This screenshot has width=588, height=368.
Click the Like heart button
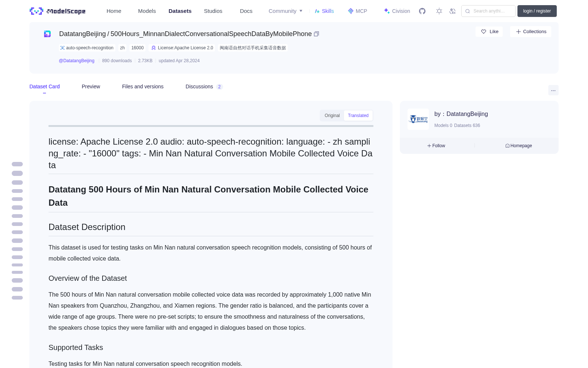click(489, 32)
